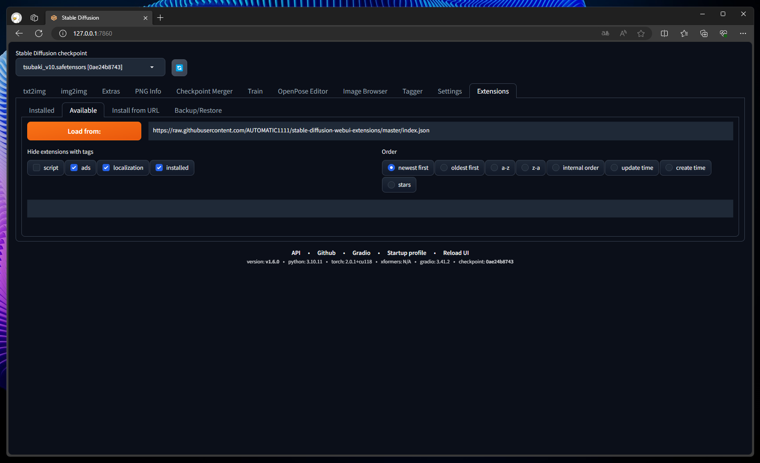Click the refresh checkpoint list icon
Screen dimensions: 760x463
[179, 68]
